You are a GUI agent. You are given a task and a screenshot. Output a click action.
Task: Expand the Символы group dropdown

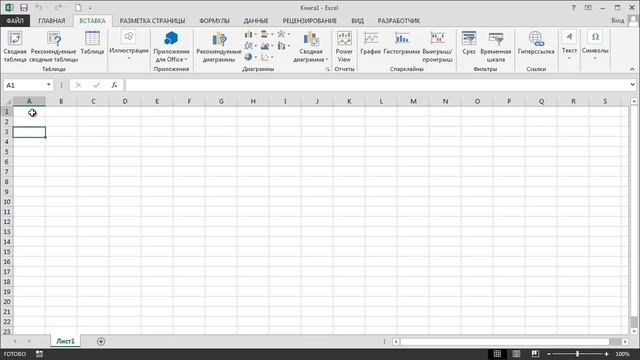coord(595,46)
